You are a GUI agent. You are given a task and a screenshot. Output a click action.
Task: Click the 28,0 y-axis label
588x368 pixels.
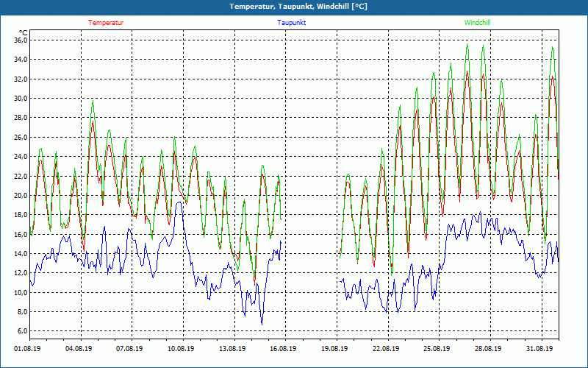tap(21, 118)
